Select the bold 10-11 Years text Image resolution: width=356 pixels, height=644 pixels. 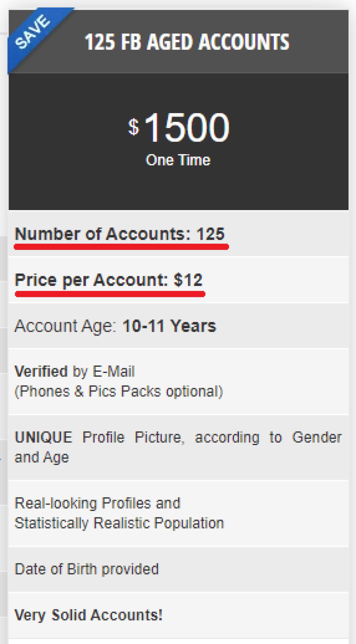(x=169, y=326)
